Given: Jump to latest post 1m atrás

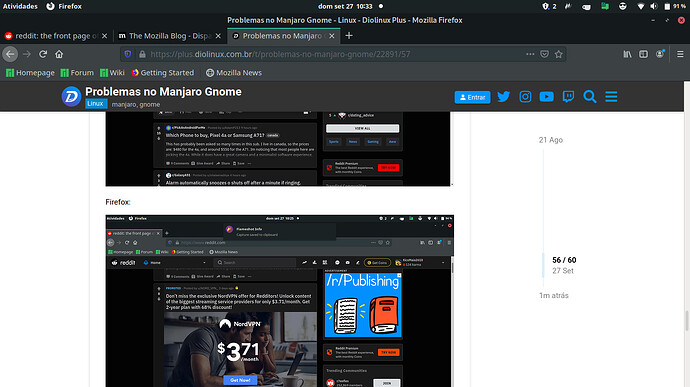Looking at the screenshot, I should tap(554, 295).
